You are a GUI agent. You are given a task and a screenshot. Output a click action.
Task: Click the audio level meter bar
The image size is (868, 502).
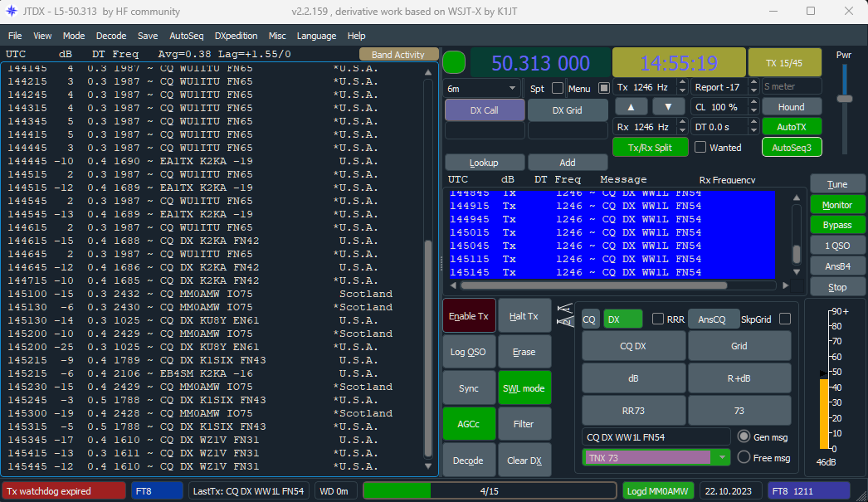pos(824,413)
